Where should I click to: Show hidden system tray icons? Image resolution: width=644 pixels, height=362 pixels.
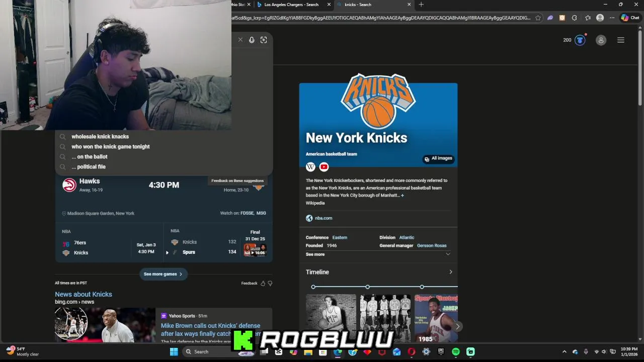[564, 351]
